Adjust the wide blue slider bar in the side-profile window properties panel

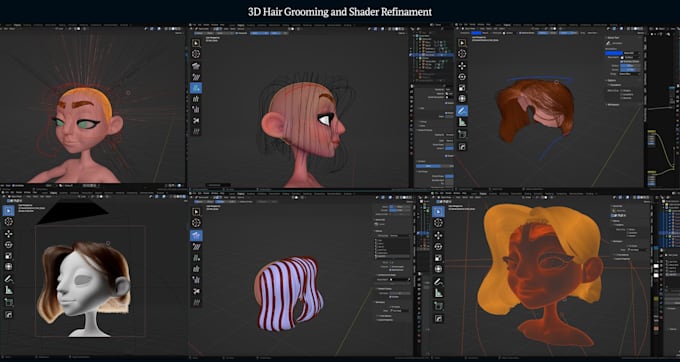click(435, 166)
